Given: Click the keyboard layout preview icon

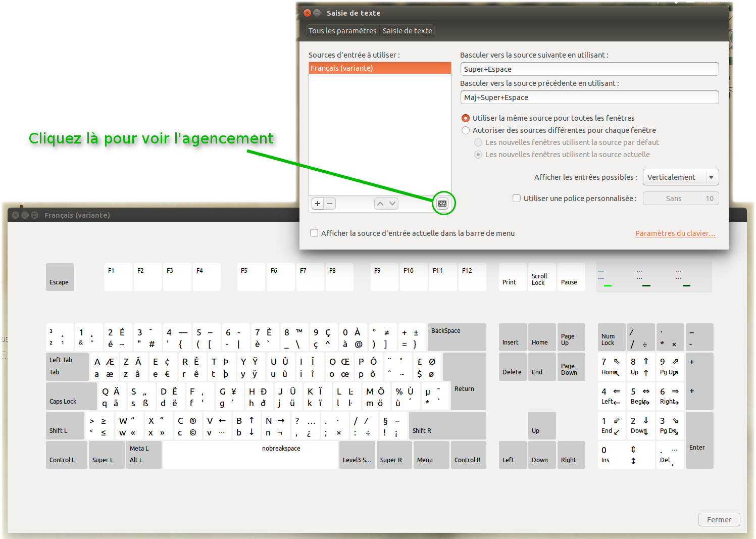Looking at the screenshot, I should click(x=442, y=204).
